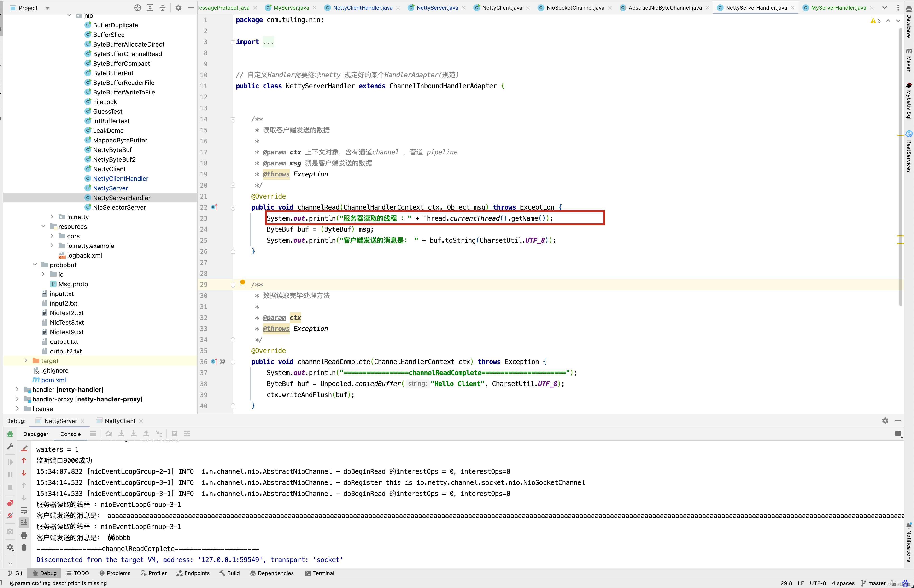Switch to NioSocketChannel.java tab

[x=575, y=8]
